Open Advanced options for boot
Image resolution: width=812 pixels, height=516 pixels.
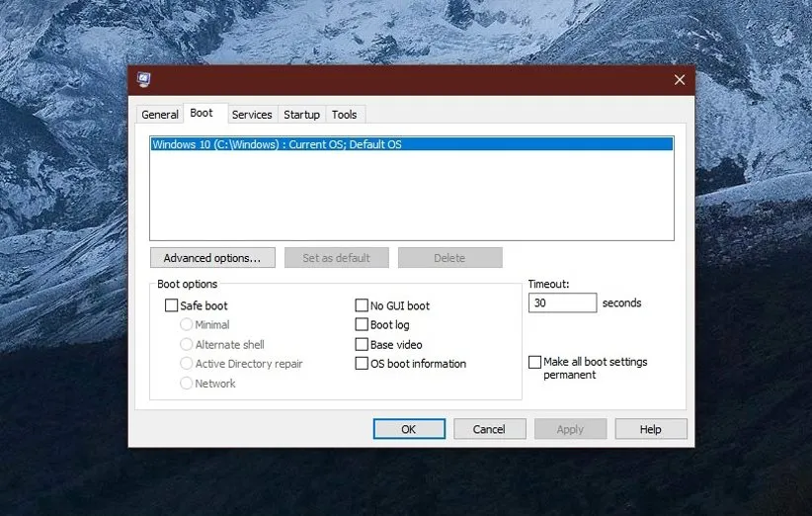[212, 258]
